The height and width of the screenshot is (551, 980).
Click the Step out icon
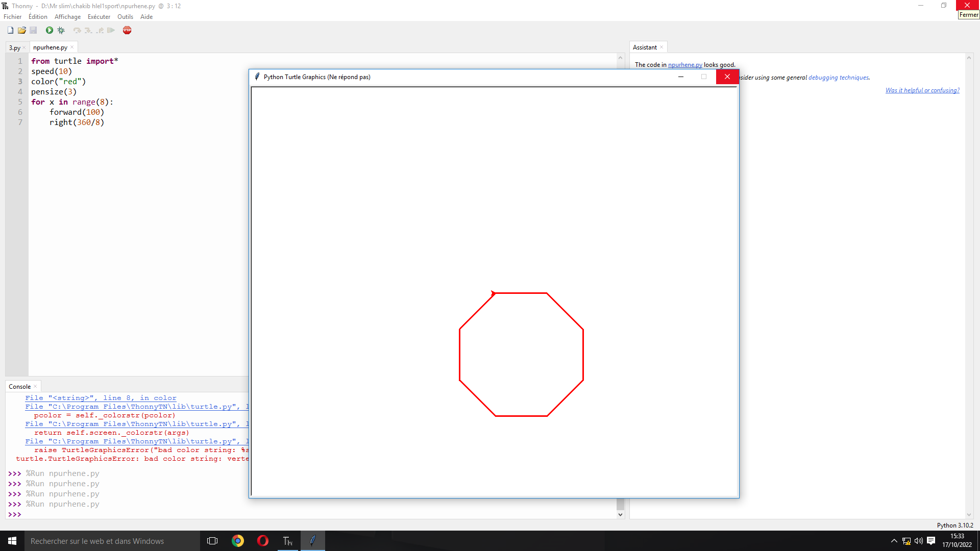coord(100,30)
